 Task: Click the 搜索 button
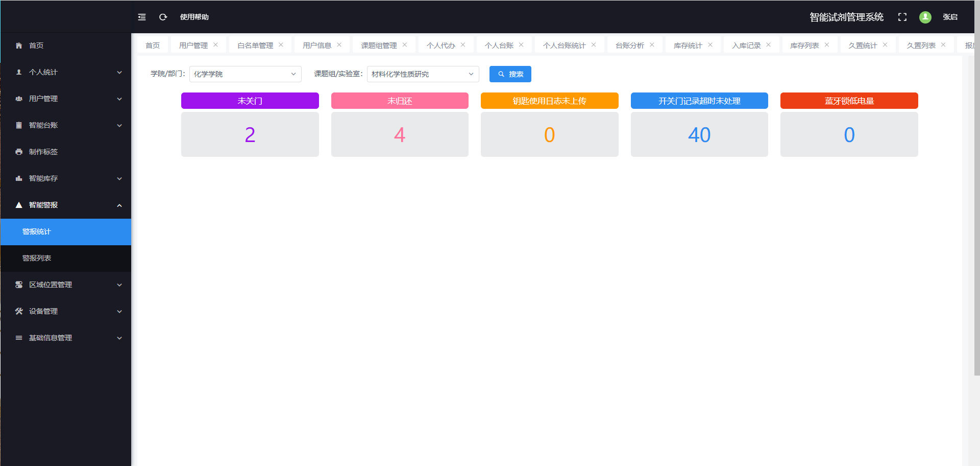click(x=510, y=74)
